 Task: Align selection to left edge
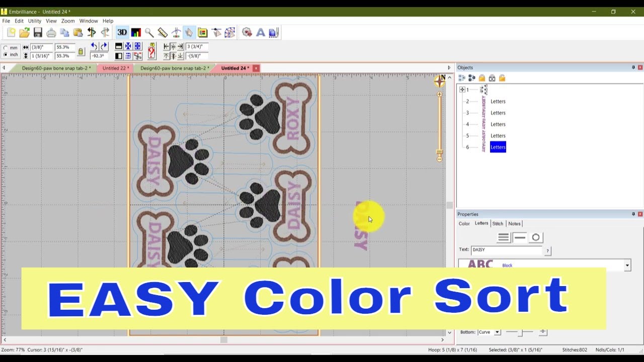[x=167, y=46]
